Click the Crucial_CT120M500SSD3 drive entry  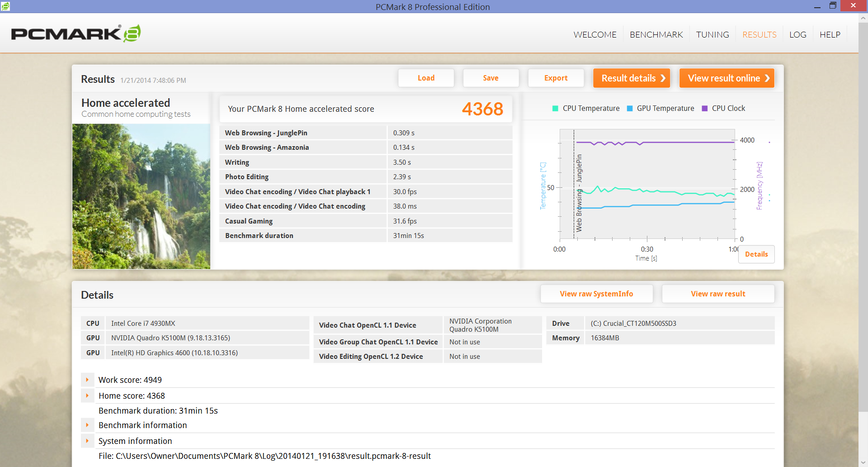pos(633,323)
